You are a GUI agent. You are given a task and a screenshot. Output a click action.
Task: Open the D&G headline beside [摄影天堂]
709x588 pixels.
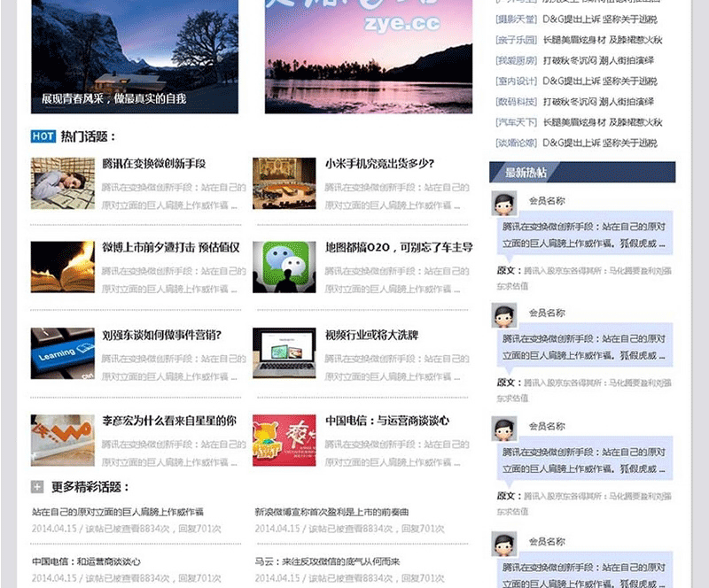click(600, 19)
